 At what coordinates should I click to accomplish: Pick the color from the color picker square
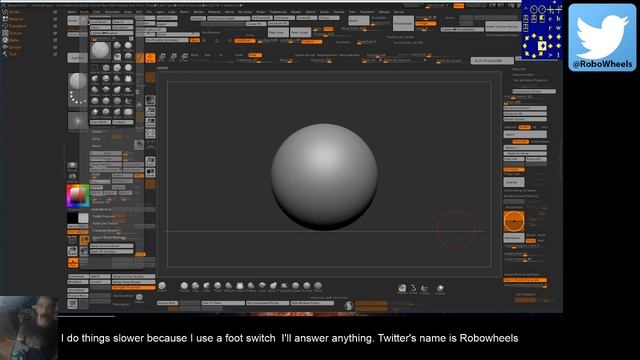[78, 196]
